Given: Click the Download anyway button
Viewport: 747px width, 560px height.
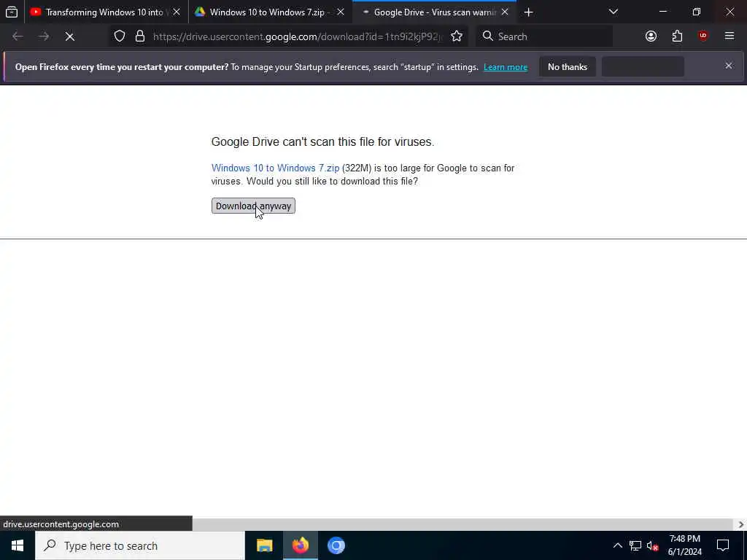Looking at the screenshot, I should pos(253,206).
